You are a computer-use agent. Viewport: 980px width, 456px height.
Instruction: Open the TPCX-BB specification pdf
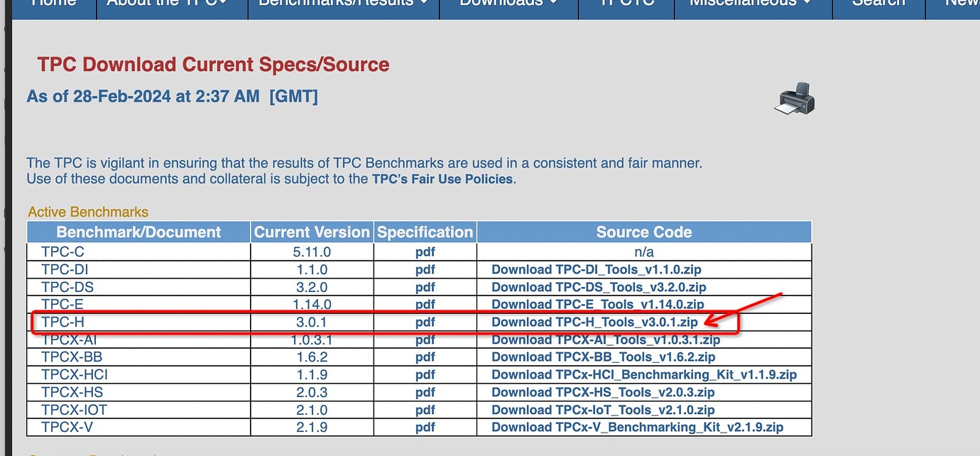point(424,357)
